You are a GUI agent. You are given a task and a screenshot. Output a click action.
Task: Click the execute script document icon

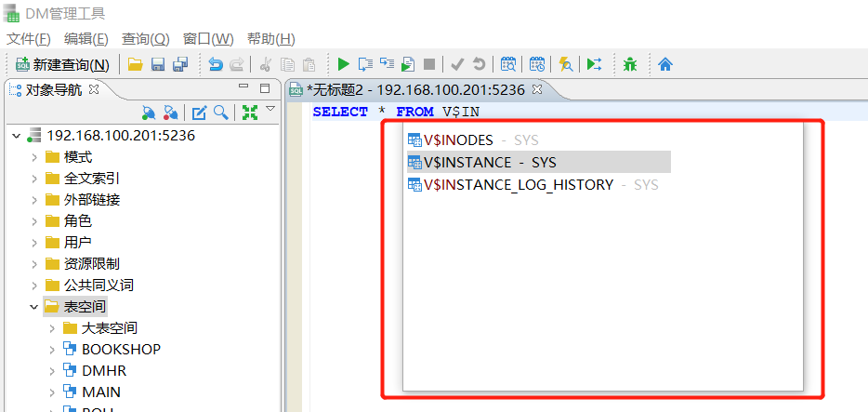[408, 64]
